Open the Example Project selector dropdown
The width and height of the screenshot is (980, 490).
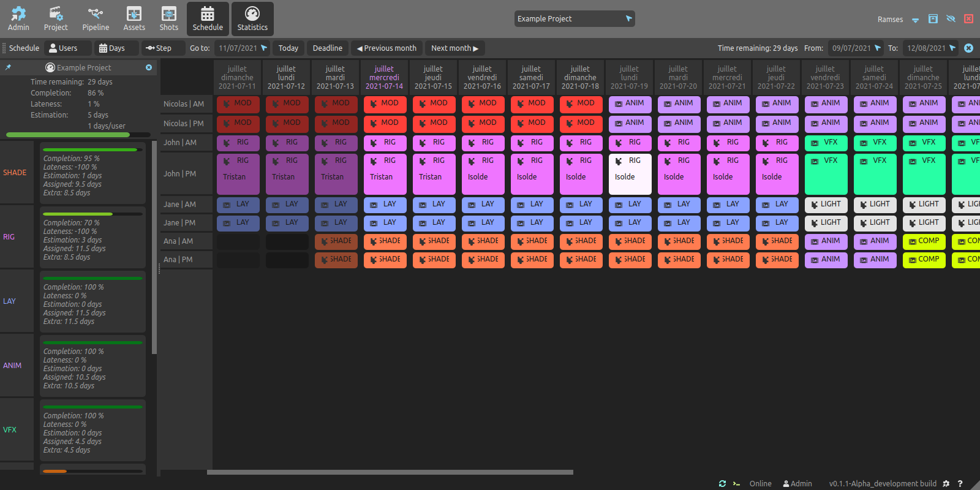574,19
